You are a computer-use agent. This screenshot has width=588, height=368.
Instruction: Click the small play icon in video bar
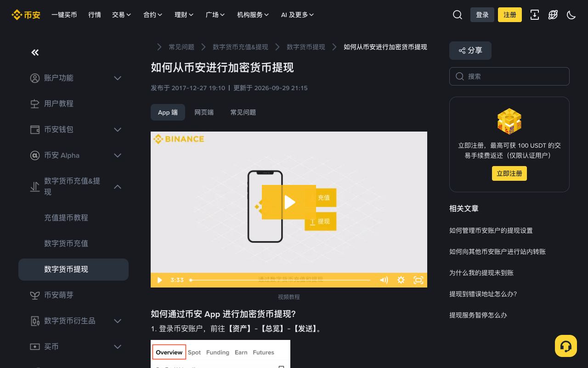click(x=159, y=280)
